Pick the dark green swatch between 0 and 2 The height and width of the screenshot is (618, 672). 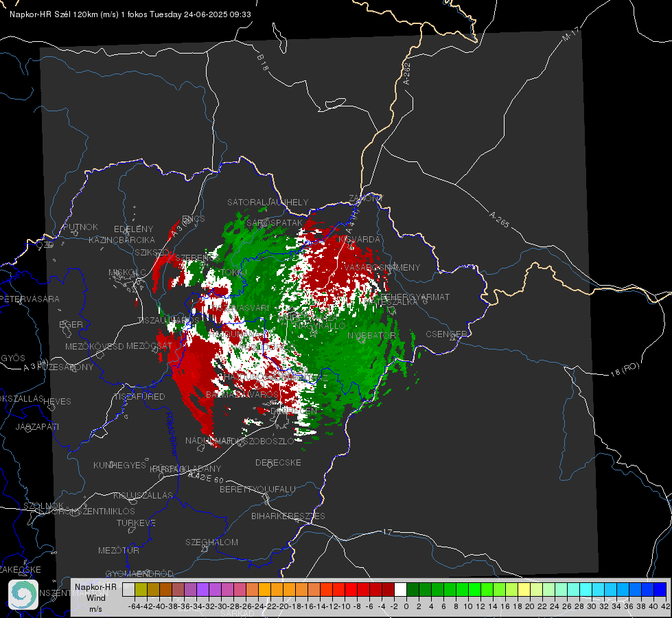pyautogui.click(x=413, y=590)
